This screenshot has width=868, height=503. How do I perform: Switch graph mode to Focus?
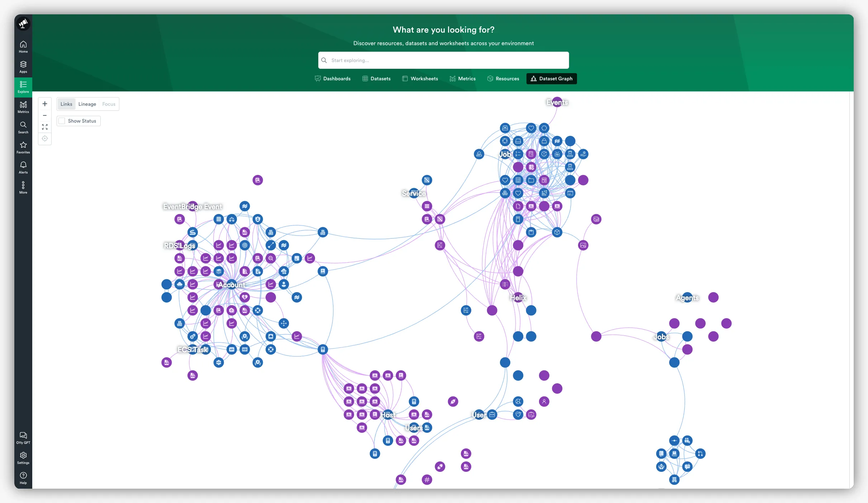pyautogui.click(x=109, y=104)
